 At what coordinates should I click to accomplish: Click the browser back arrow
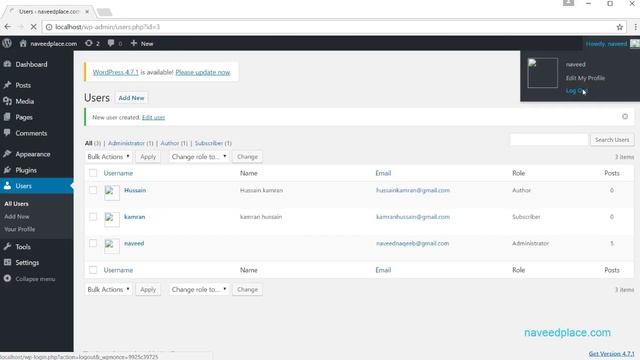coord(8,27)
